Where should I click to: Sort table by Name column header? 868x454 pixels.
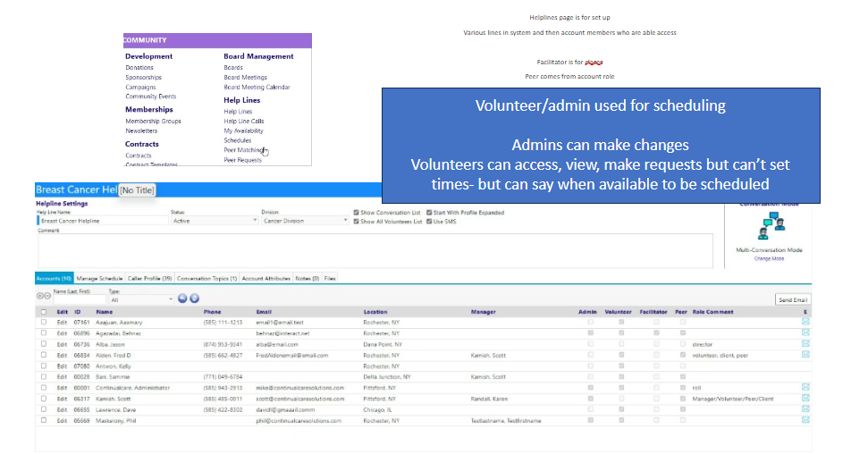(x=104, y=312)
